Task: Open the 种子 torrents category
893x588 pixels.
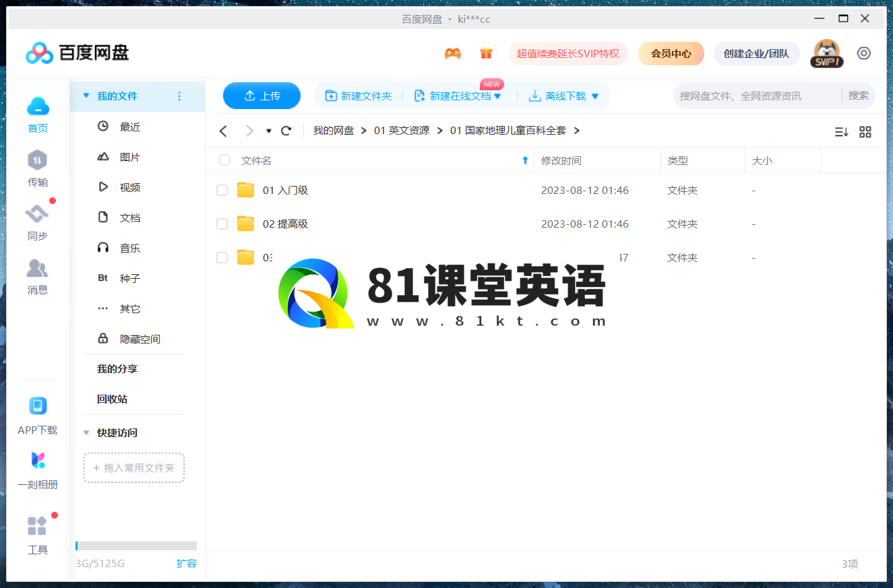Action: (130, 278)
